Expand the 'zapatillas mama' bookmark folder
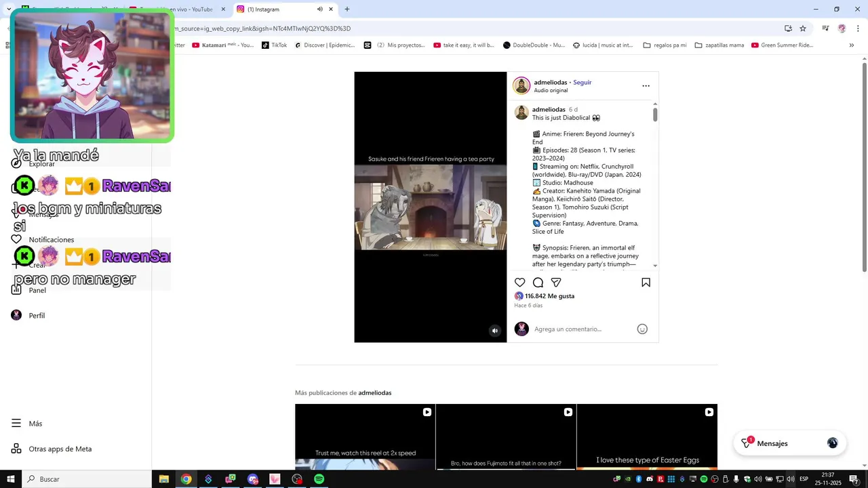The width and height of the screenshot is (868, 488). click(719, 45)
